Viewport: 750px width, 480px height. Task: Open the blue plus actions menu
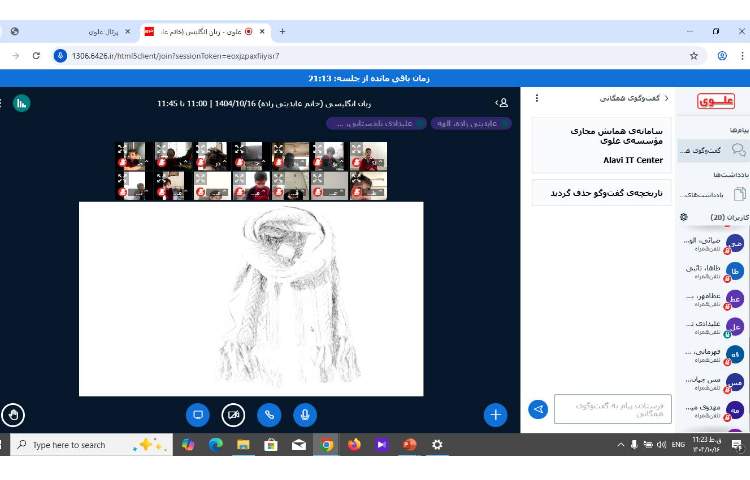point(495,414)
